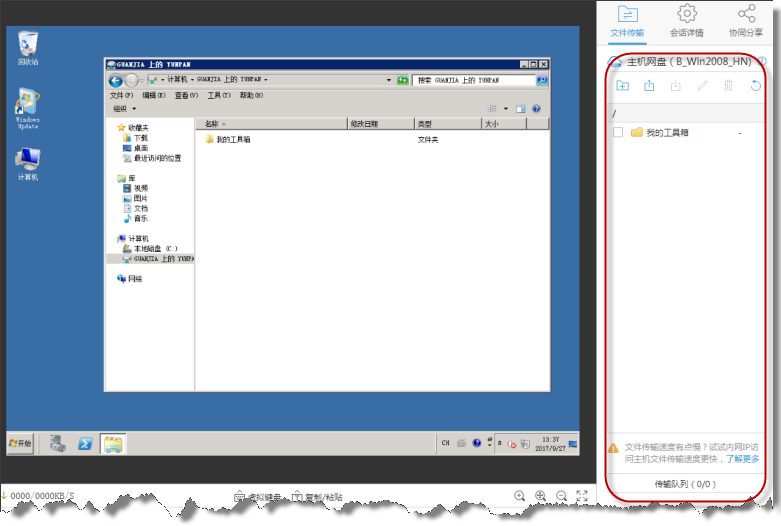Viewport: 781px width, 526px height.
Task: Open the 组织 dropdown in Explorer
Action: click(x=124, y=108)
